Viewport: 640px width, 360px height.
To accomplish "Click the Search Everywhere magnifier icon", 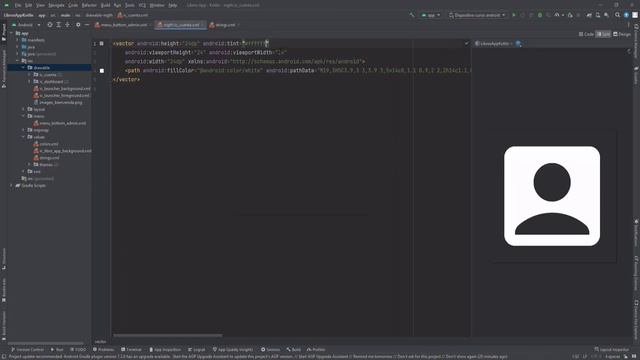I will point(618,15).
